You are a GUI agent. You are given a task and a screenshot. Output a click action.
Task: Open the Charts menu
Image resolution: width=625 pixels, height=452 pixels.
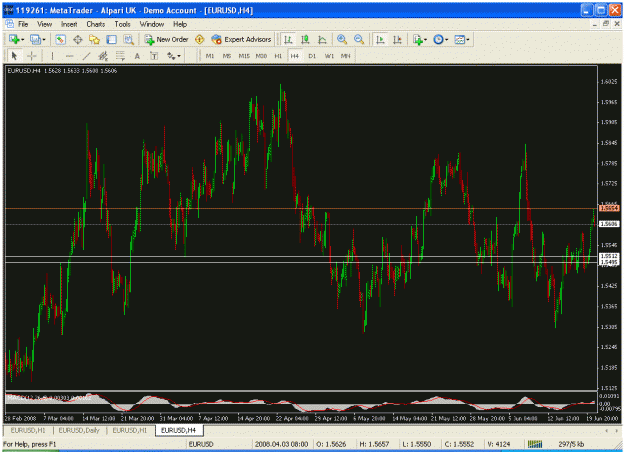[96, 24]
